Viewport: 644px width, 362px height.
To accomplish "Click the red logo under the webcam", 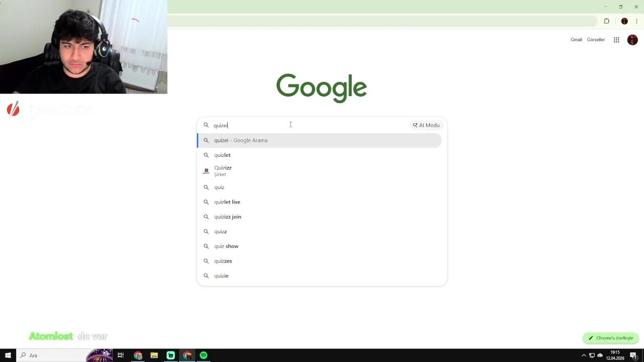I will pyautogui.click(x=13, y=109).
